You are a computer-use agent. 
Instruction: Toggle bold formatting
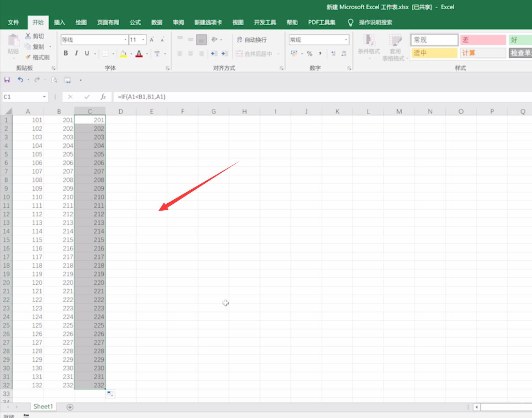click(66, 53)
